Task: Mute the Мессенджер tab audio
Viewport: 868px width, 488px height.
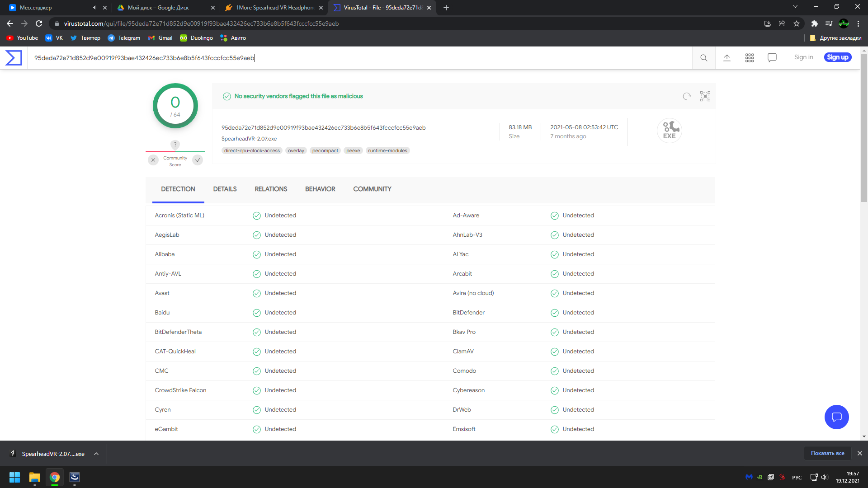Action: (x=95, y=8)
